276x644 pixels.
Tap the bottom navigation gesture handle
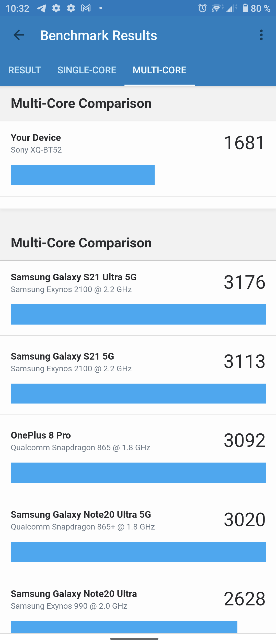(134, 639)
